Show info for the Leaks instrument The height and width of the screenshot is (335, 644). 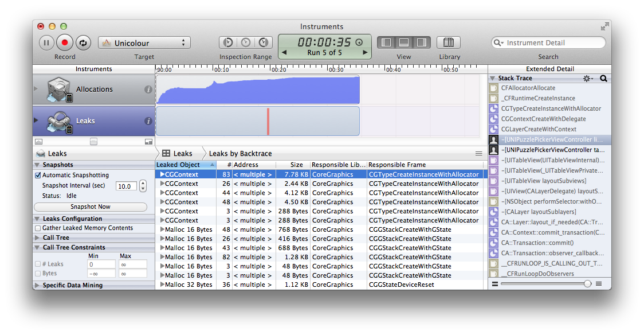pyautogui.click(x=148, y=121)
